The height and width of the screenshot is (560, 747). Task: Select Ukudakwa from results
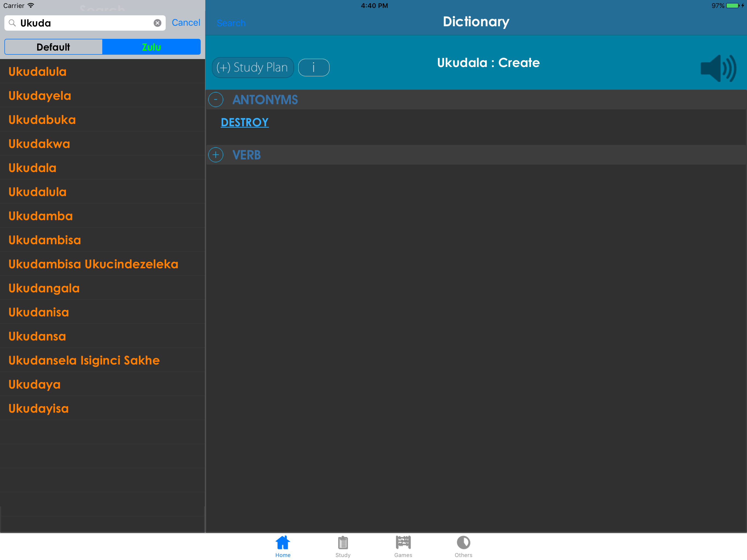pos(102,144)
